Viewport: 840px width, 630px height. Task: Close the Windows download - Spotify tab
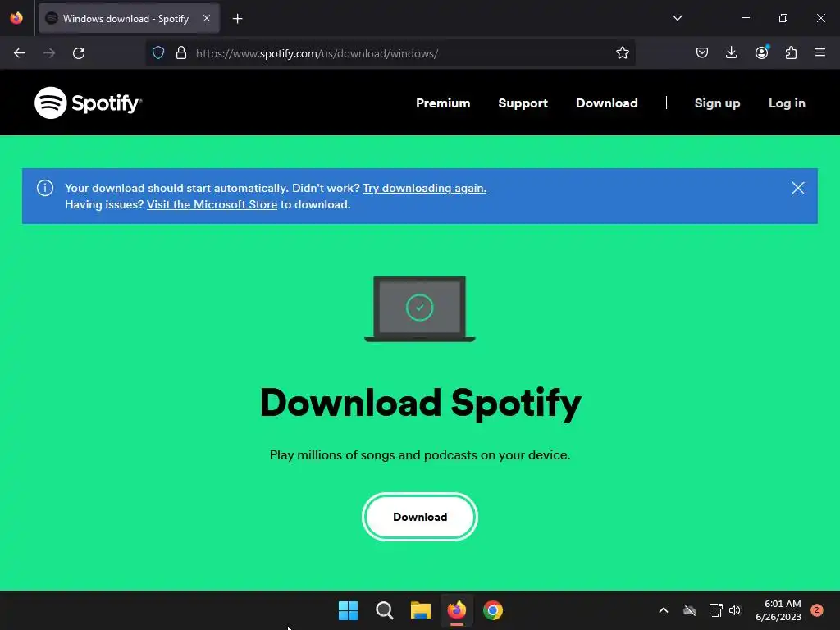207,18
